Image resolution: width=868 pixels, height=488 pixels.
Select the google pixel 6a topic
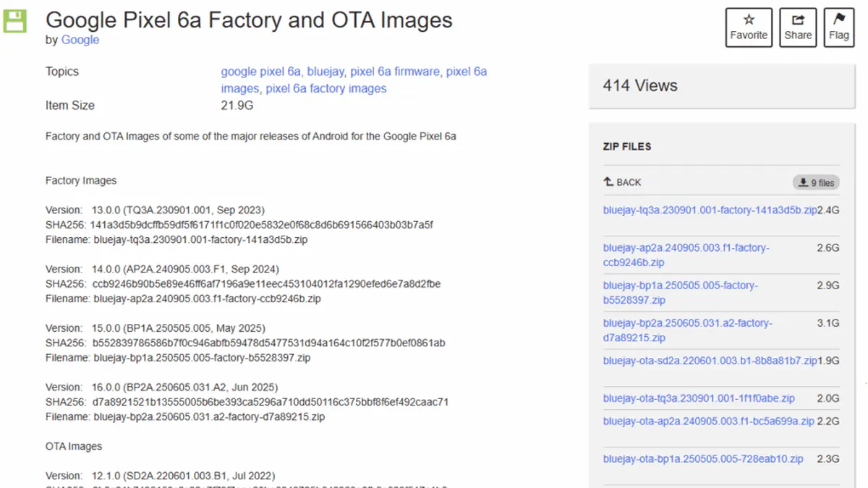click(263, 72)
